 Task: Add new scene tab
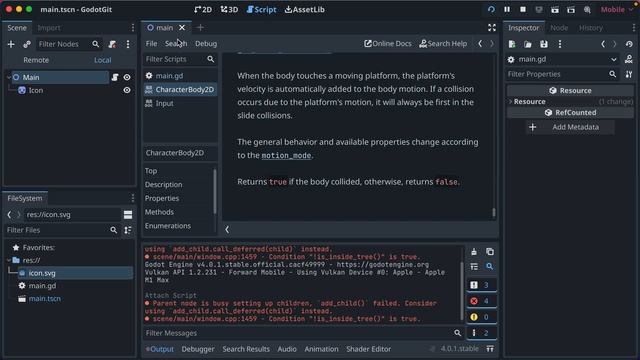coord(200,28)
